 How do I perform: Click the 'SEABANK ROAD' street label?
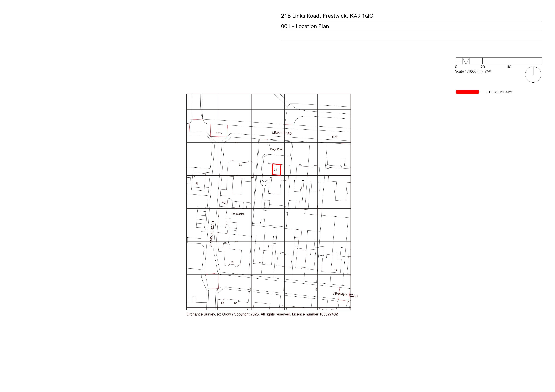pyautogui.click(x=345, y=295)
